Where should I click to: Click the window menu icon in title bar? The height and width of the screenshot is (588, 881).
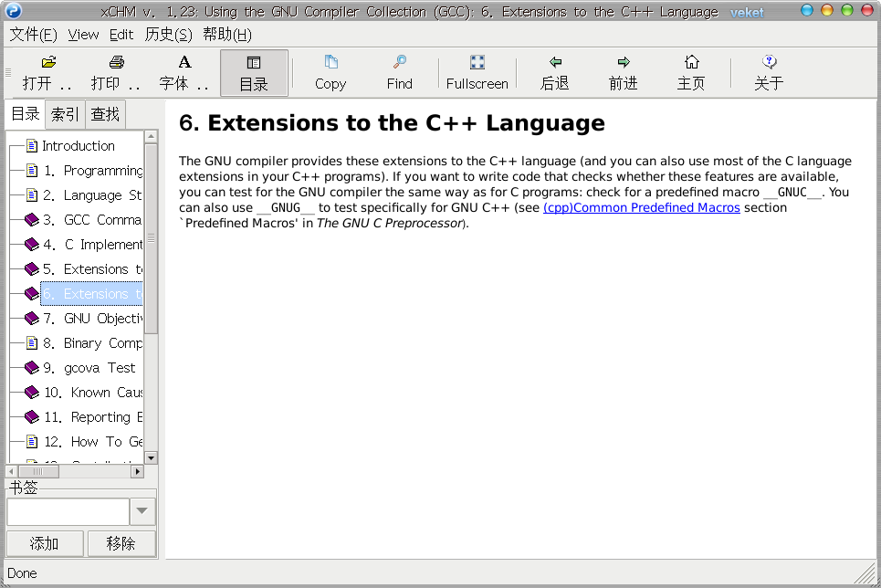pyautogui.click(x=14, y=11)
